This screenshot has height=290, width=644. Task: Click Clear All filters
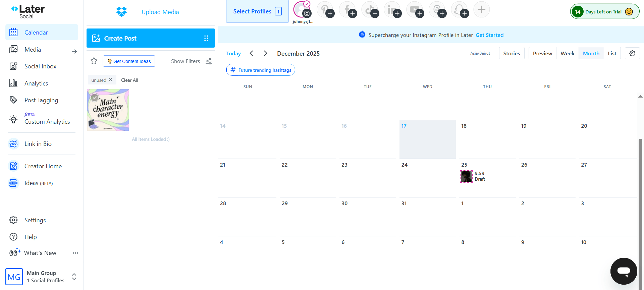(x=129, y=80)
